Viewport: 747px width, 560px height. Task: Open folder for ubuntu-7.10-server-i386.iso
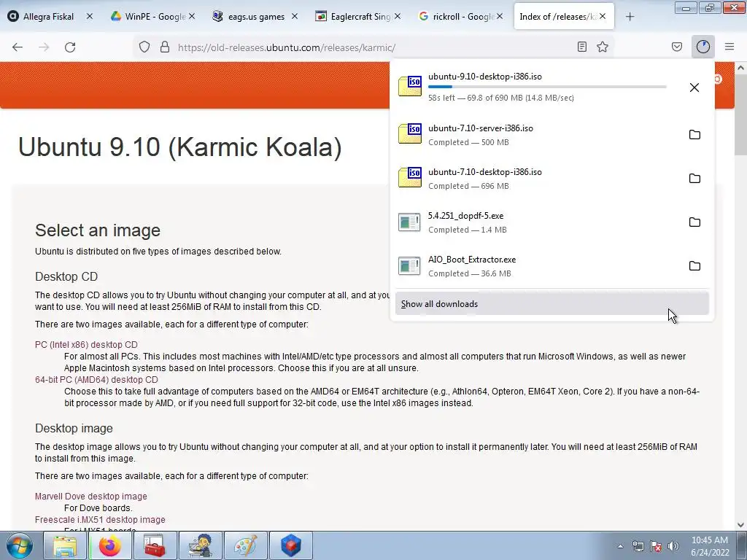pyautogui.click(x=694, y=135)
